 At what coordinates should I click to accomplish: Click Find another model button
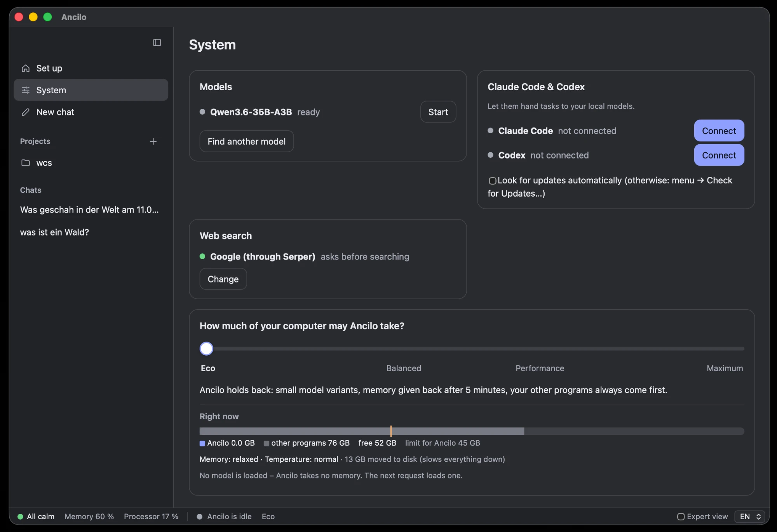[x=247, y=141]
